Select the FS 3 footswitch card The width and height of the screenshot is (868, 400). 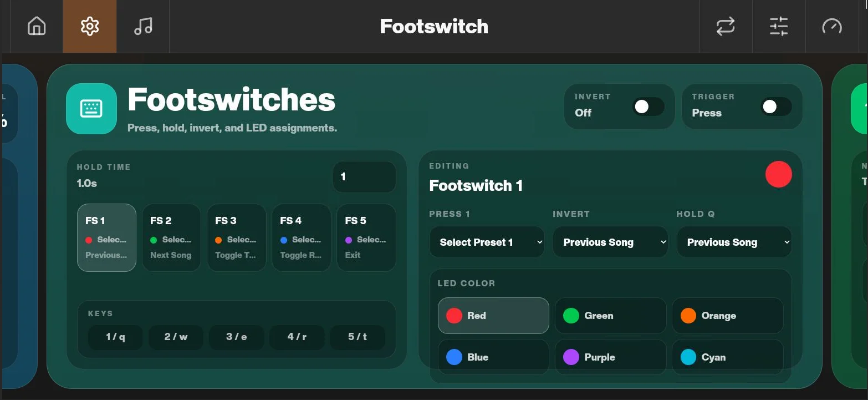(x=236, y=237)
